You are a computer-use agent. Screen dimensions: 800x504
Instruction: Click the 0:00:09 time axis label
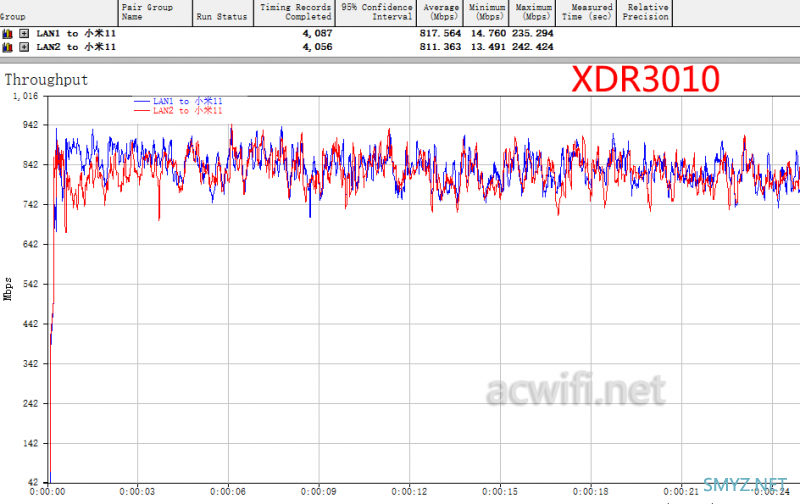319,492
